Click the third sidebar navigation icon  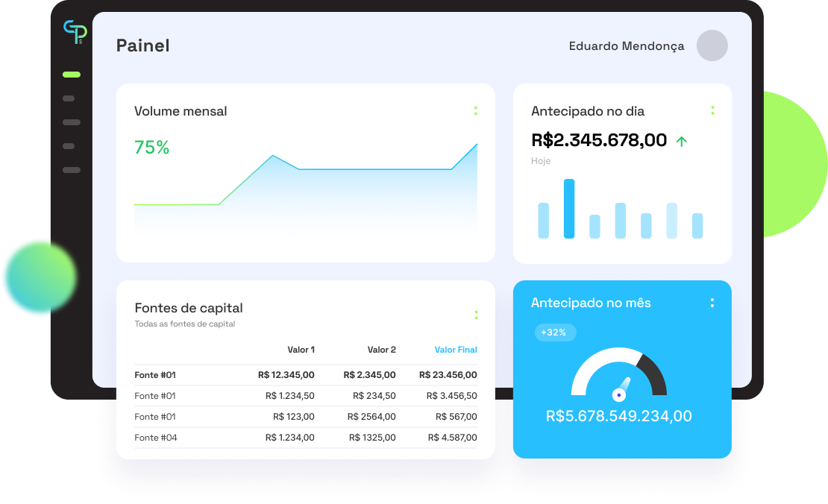click(71, 122)
